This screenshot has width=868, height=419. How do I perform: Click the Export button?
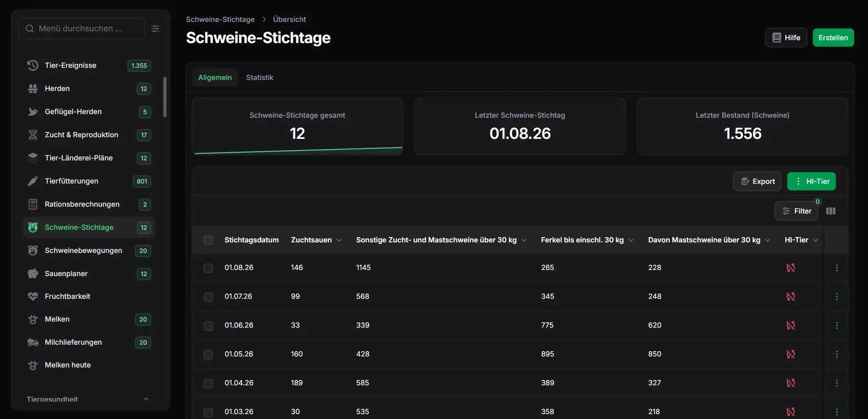(x=757, y=181)
